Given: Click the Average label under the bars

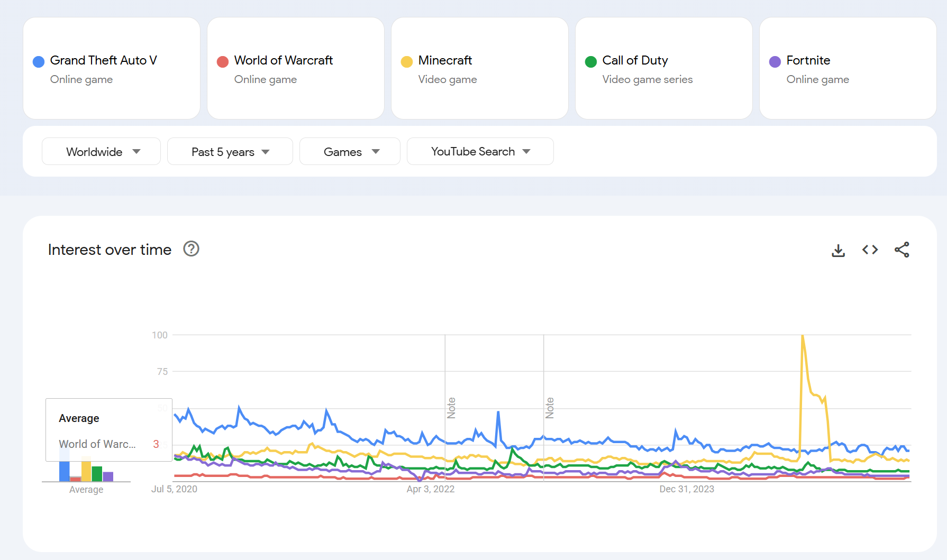Looking at the screenshot, I should tap(86, 490).
